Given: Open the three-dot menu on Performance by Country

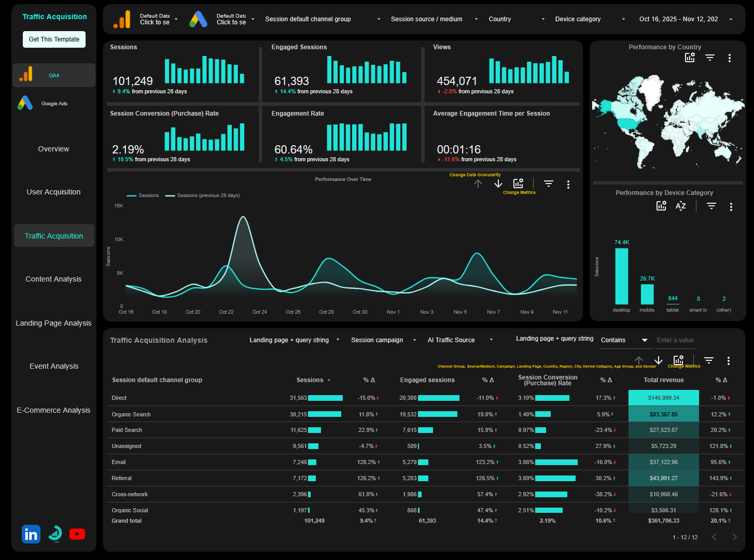Looking at the screenshot, I should tap(730, 58).
